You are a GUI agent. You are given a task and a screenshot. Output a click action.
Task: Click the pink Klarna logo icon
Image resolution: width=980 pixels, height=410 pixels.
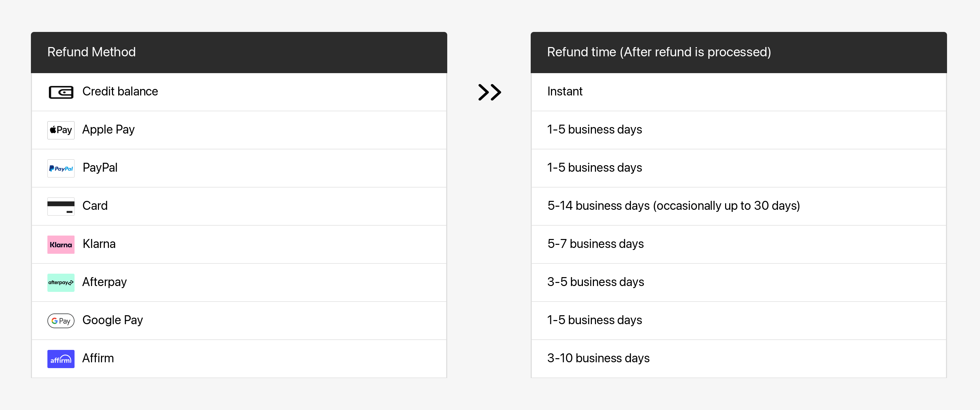(x=61, y=244)
